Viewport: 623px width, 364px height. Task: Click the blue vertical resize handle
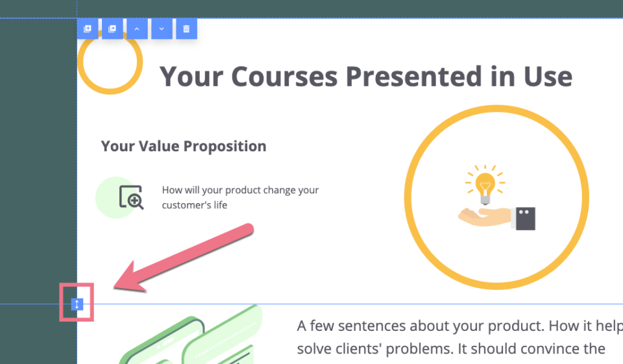(x=77, y=304)
